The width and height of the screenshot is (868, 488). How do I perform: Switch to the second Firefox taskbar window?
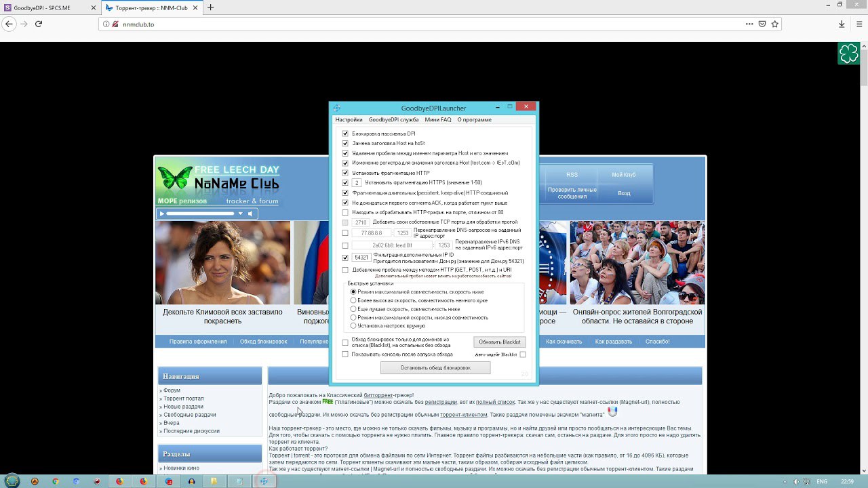[143, 481]
